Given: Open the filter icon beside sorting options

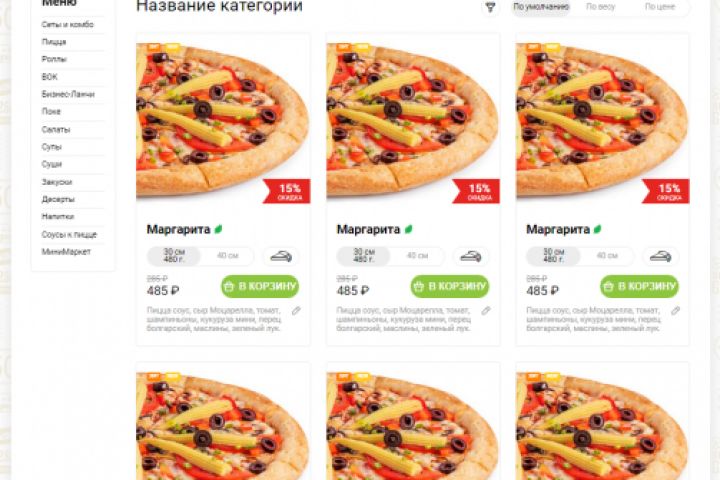Looking at the screenshot, I should (x=490, y=7).
